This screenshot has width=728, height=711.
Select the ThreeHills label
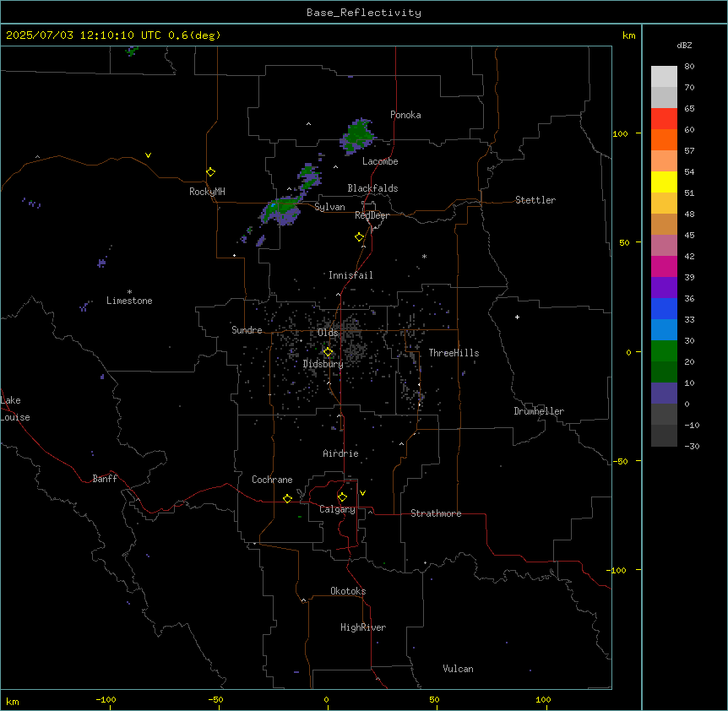(454, 353)
